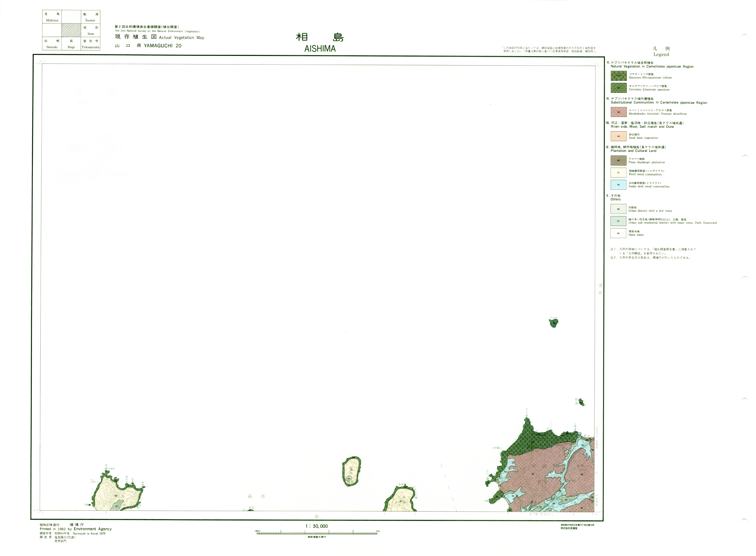Select the pink number 36 Pinetum densiflorae swatch
The width and height of the screenshot is (756, 556).
click(x=619, y=112)
